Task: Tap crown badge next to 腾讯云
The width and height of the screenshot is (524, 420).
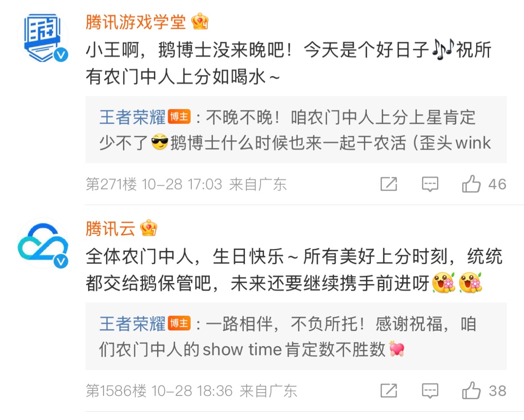Action: (148, 228)
